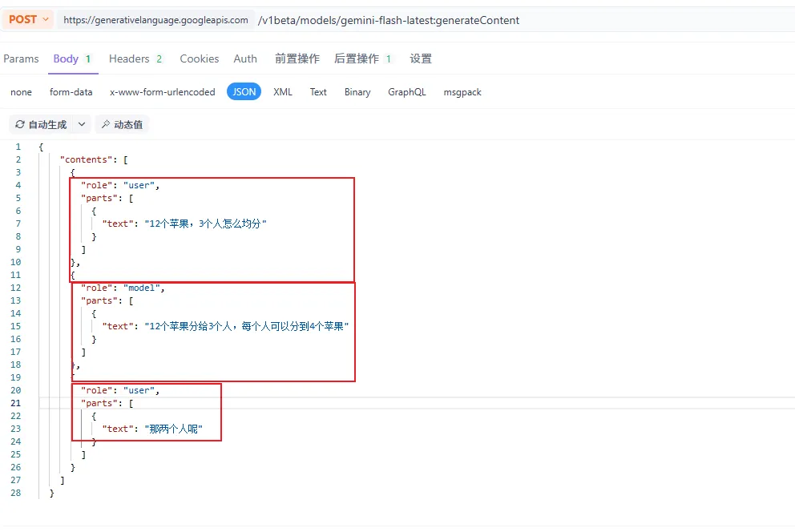
Task: Open the 前置操作 tab
Action: pos(297,58)
